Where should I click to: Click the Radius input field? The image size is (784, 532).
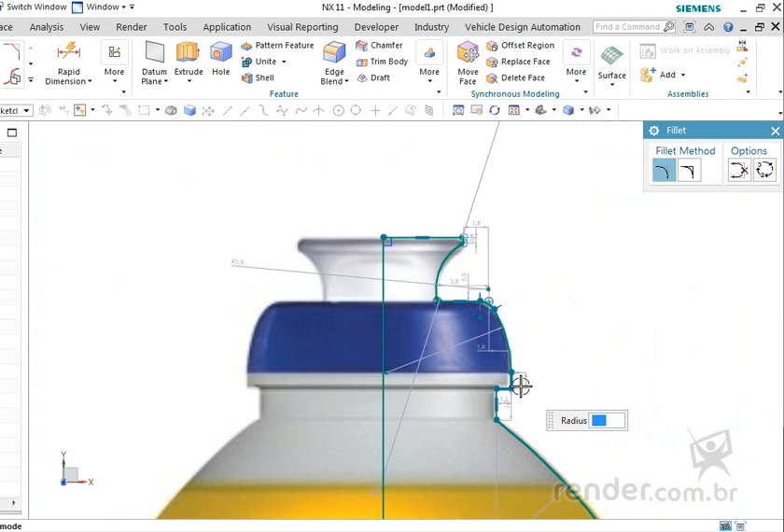coord(608,421)
